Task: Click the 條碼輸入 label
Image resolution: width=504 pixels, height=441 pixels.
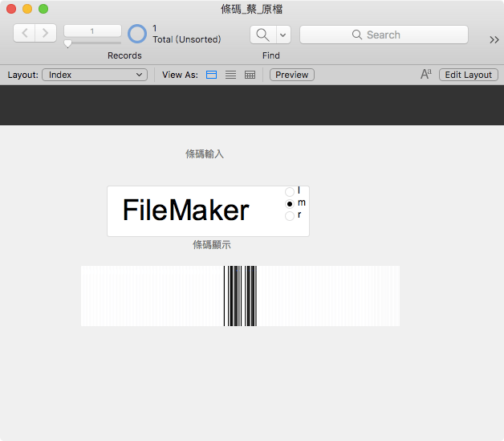Action: (x=205, y=153)
